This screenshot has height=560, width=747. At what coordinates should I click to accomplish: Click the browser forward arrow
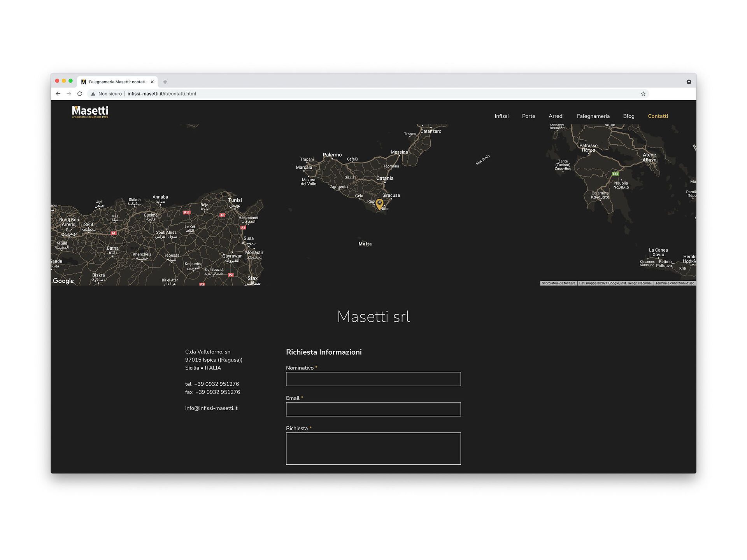click(69, 94)
